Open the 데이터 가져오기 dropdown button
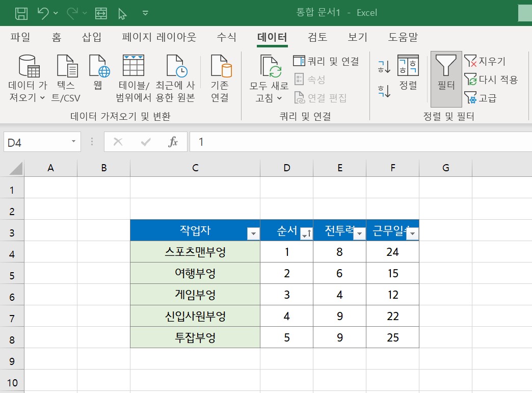The height and width of the screenshot is (393, 532). click(28, 78)
